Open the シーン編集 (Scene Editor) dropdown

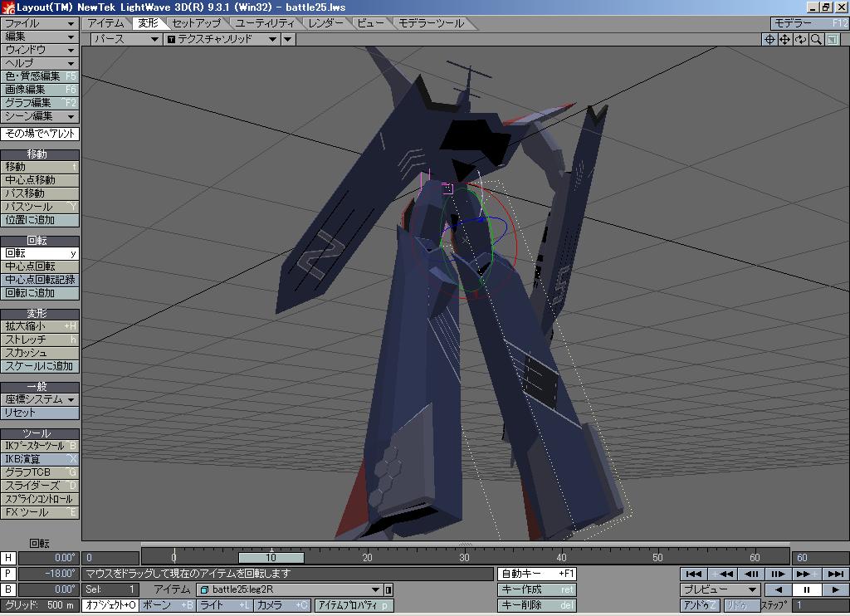40,116
